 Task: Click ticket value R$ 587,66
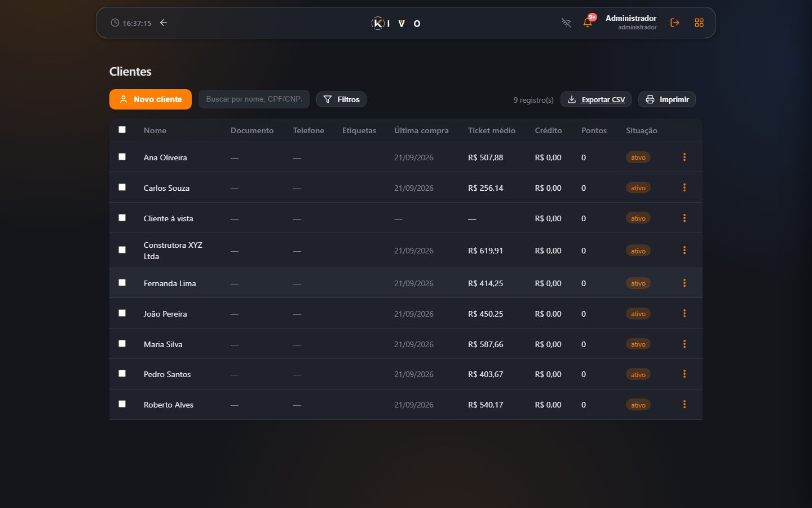[486, 344]
